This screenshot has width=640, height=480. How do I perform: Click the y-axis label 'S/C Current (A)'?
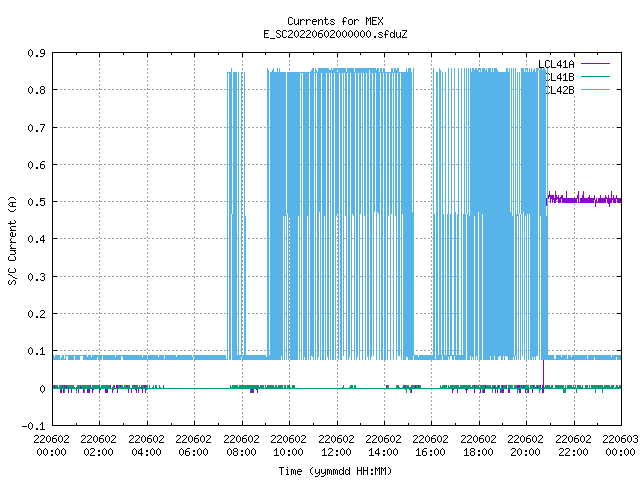click(12, 241)
